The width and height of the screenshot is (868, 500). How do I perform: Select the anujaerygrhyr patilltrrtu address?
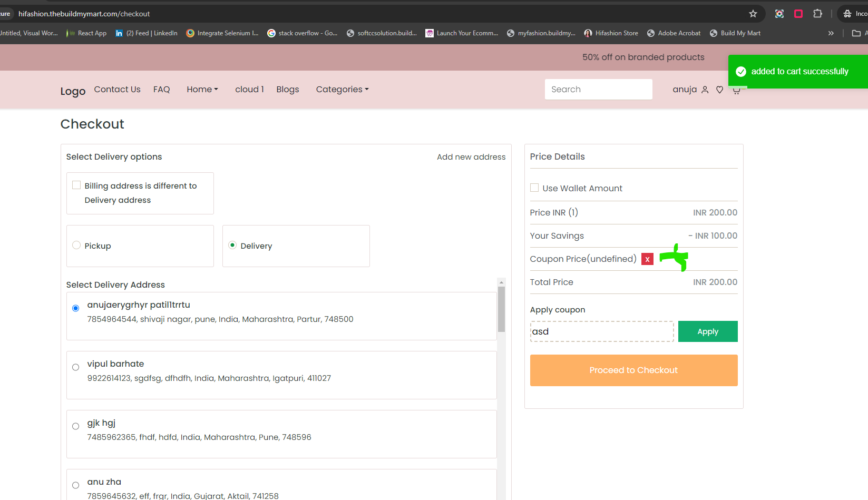[76, 308]
